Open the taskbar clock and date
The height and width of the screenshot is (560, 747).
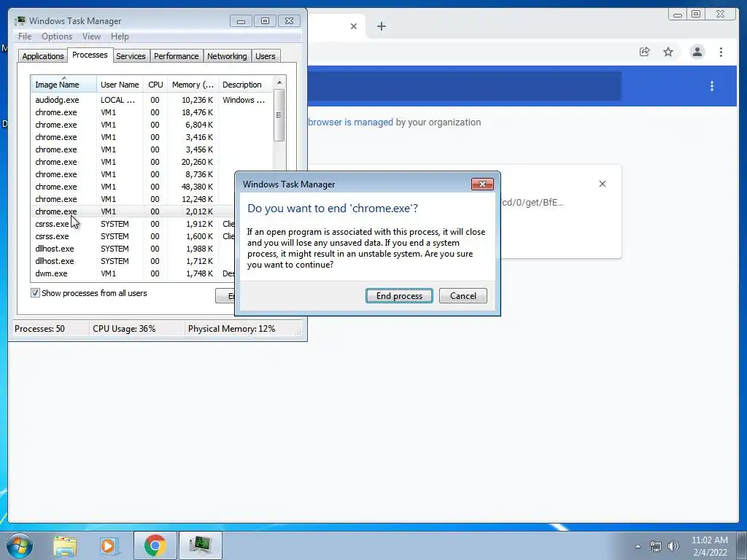[x=709, y=546]
